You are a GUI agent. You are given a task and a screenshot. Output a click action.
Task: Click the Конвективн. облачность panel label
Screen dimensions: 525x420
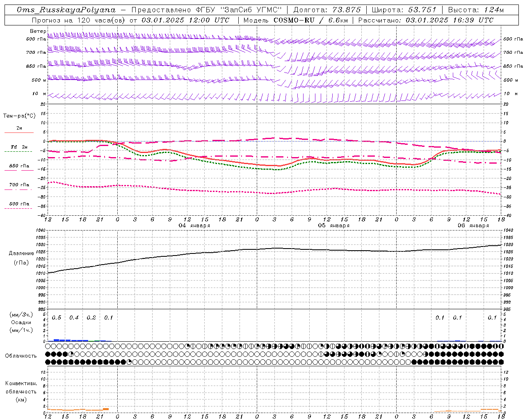point(21,387)
